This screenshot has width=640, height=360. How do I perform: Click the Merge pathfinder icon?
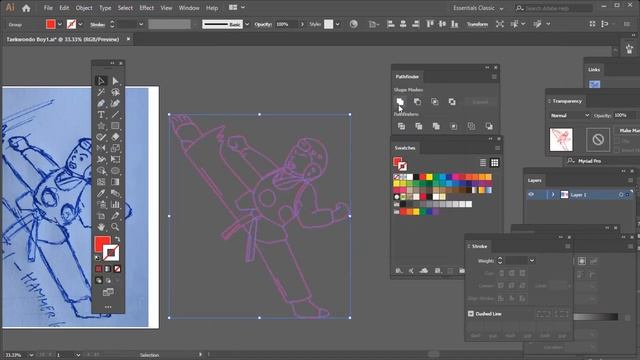click(x=436, y=126)
